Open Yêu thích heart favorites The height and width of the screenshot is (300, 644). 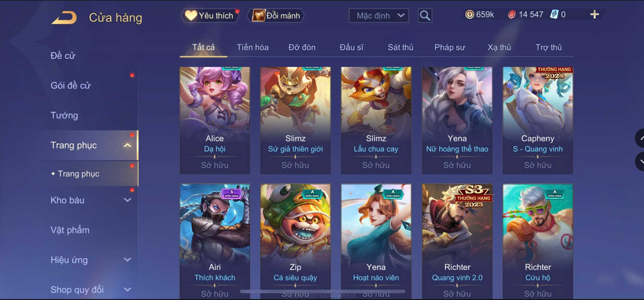(x=211, y=15)
